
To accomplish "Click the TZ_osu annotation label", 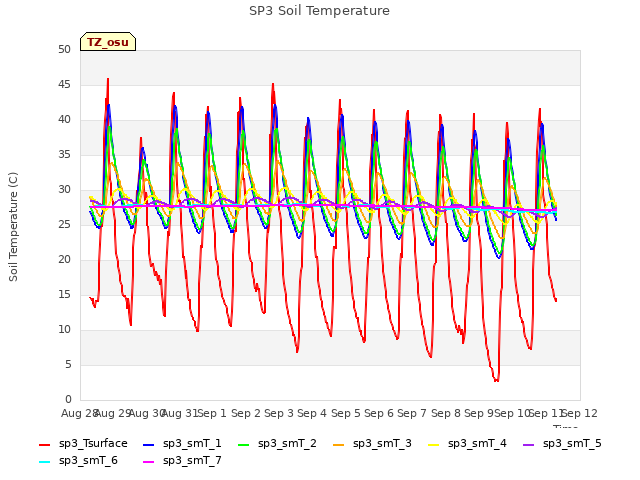I will (x=108, y=42).
